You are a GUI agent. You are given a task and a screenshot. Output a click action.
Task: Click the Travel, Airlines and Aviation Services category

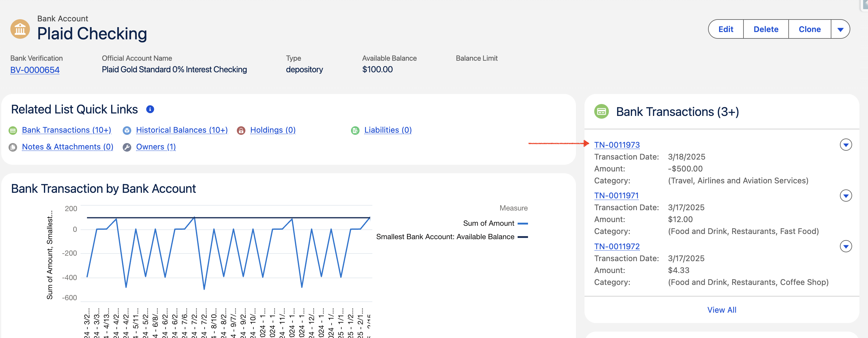coord(738,181)
